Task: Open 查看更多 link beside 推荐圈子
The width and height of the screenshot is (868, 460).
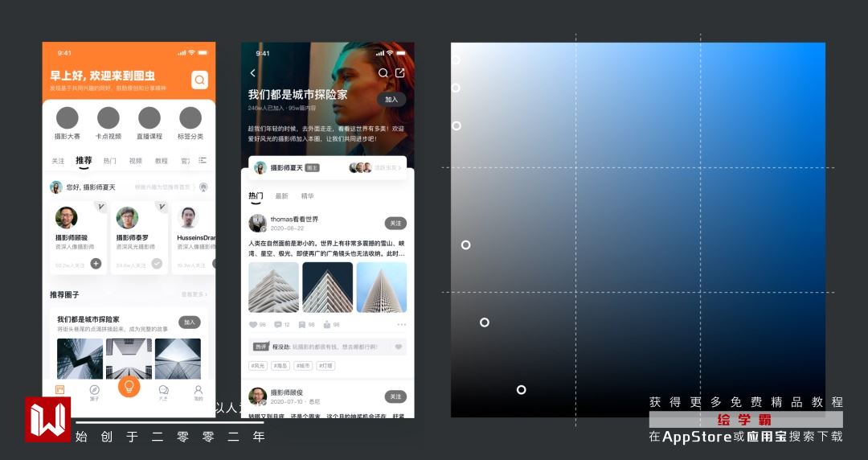Action: tap(194, 295)
